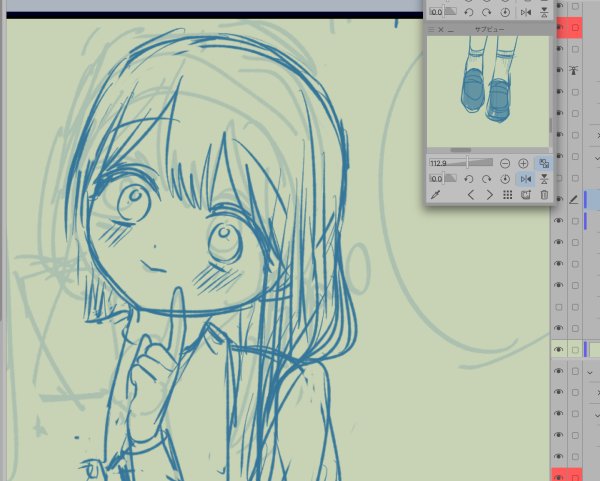Delete the current image with trash icon
This screenshot has width=600, height=481.
tap(544, 195)
